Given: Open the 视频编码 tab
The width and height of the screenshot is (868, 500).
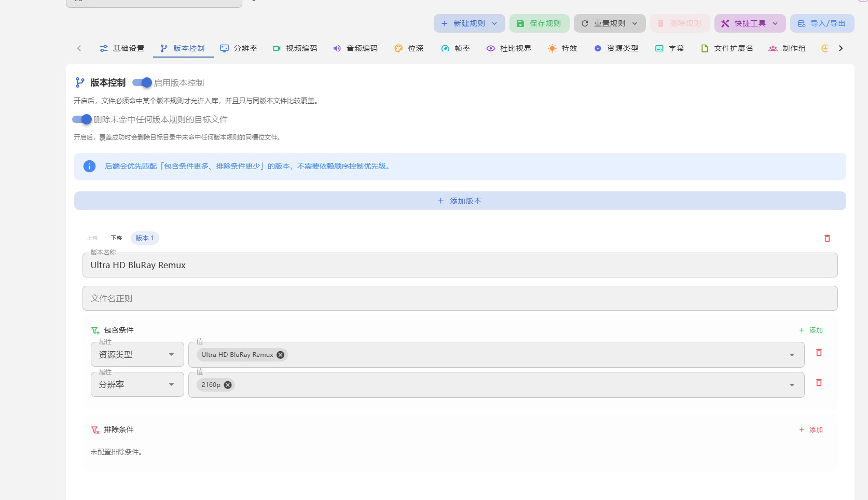Looking at the screenshot, I should click(x=295, y=48).
